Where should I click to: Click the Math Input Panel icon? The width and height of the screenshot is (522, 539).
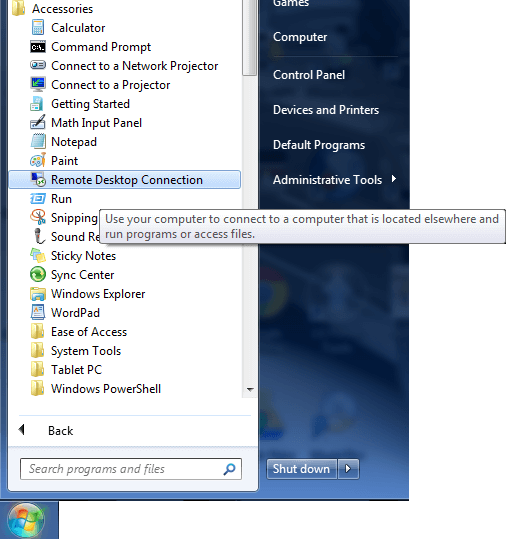37,122
